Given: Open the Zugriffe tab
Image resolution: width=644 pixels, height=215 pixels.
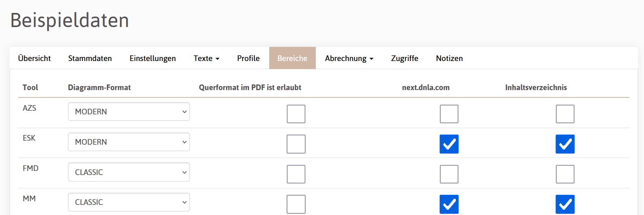Looking at the screenshot, I should (405, 58).
